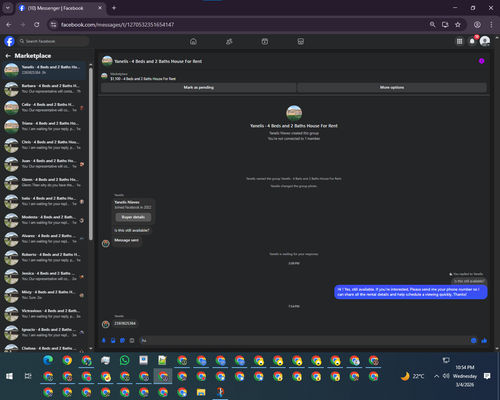Image resolution: width=500 pixels, height=400 pixels.
Task: Open a new browser tab
Action: pos(114,8)
